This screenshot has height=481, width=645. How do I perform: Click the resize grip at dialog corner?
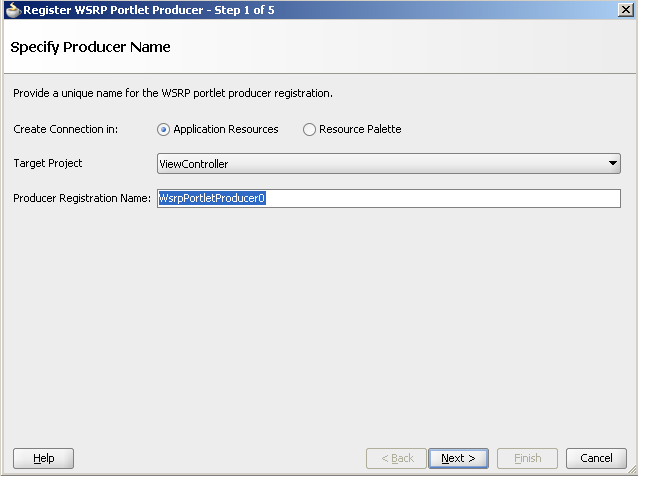pos(632,469)
